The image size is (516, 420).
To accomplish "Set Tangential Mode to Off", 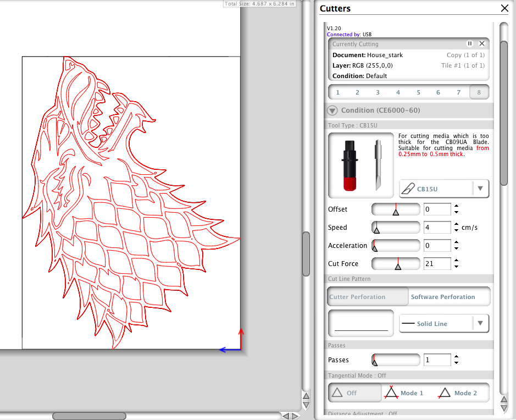I will [355, 393].
